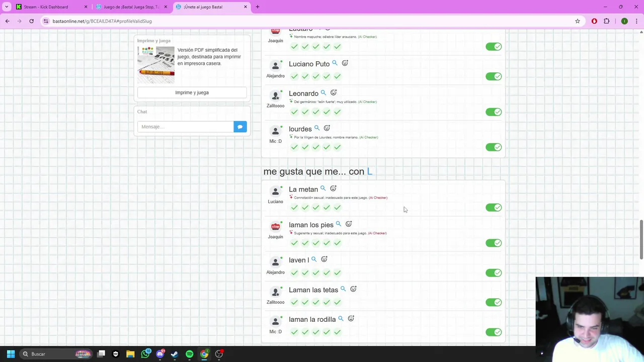Click the Imprime y juega button
This screenshot has width=644, height=362.
[192, 93]
